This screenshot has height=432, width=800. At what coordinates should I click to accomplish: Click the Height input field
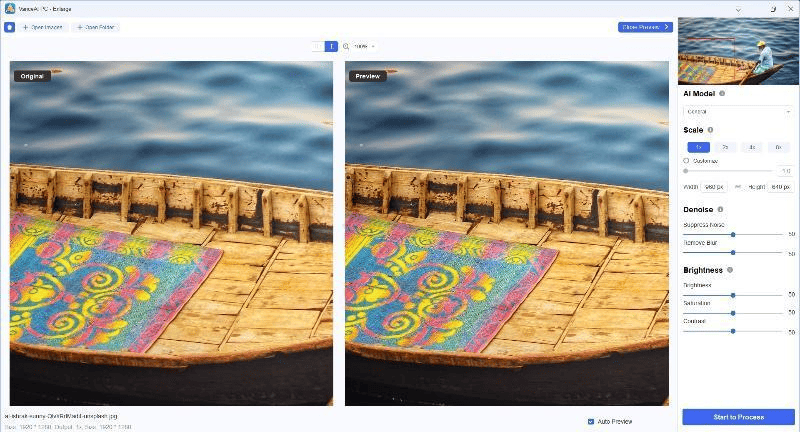[780, 187]
